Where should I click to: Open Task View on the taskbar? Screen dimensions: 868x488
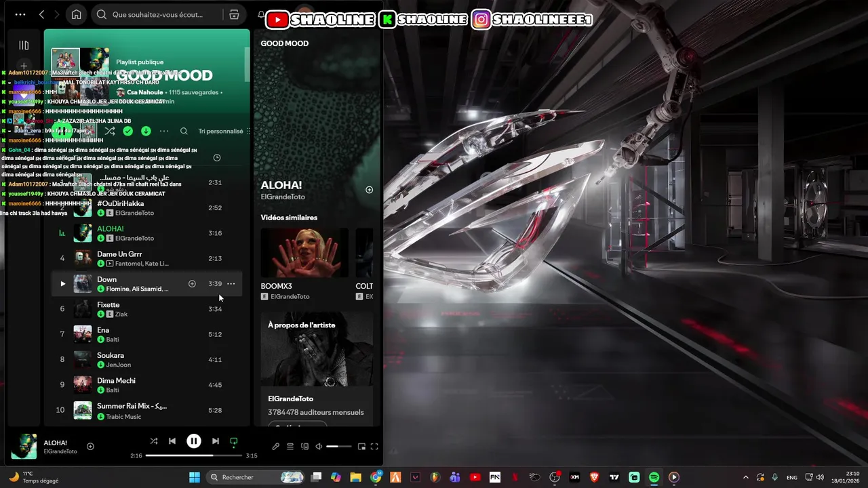click(x=316, y=477)
